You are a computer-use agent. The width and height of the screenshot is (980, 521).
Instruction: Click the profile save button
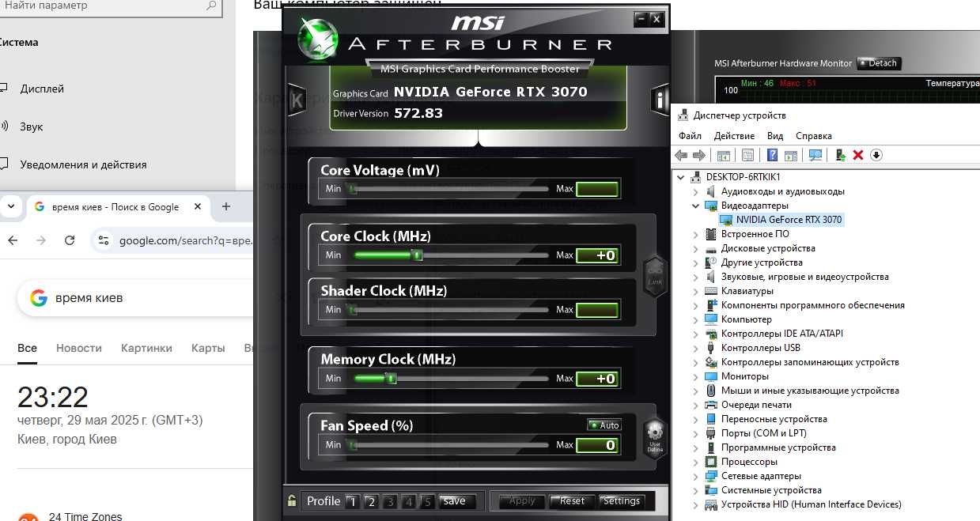[x=456, y=501]
